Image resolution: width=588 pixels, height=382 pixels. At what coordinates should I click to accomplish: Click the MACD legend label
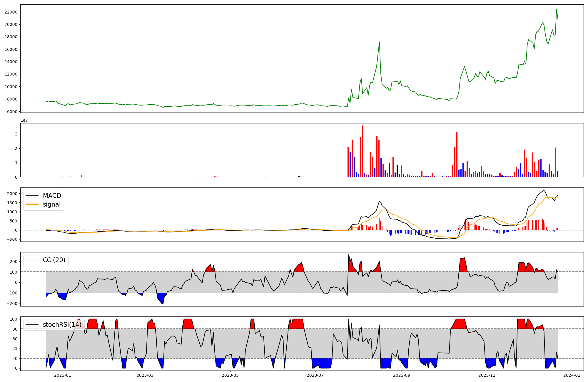click(x=52, y=196)
